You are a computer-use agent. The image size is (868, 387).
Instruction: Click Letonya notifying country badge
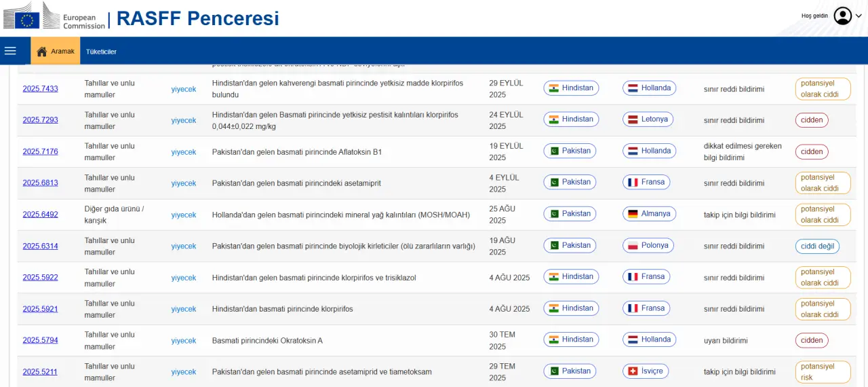648,119
